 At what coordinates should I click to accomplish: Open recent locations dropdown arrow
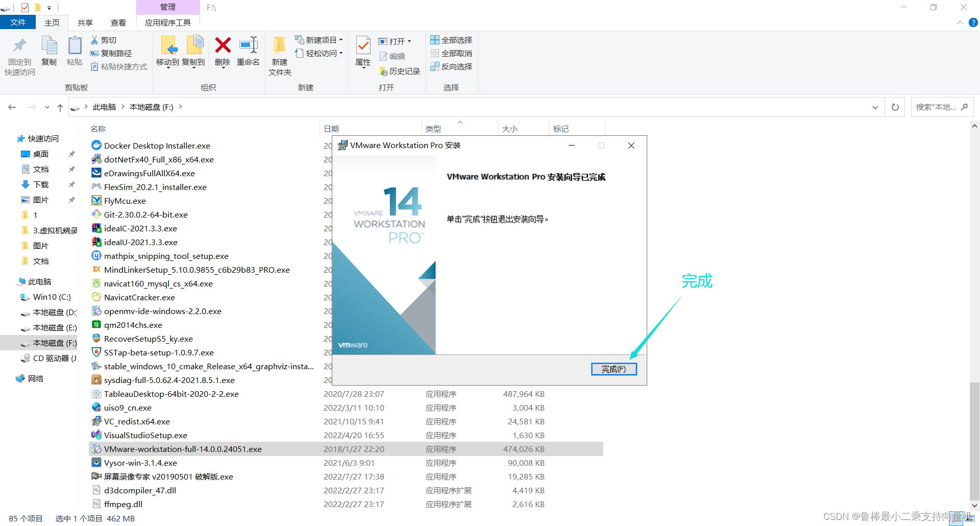pyautogui.click(x=47, y=107)
